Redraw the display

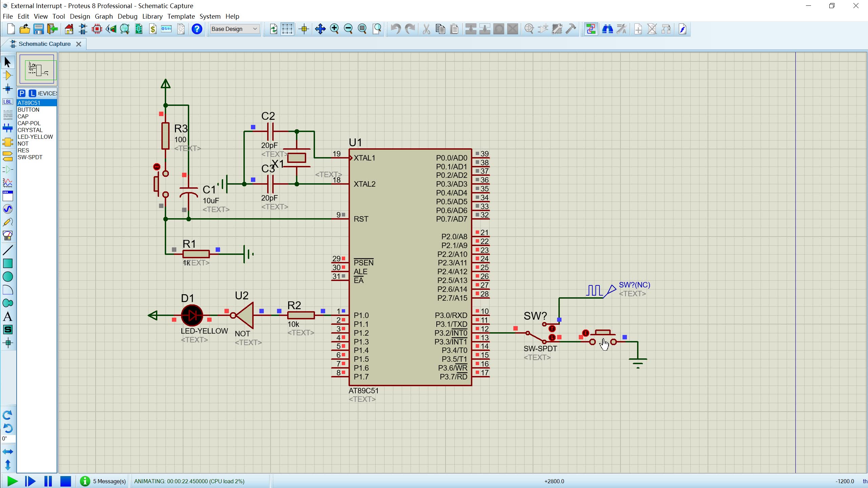click(273, 29)
